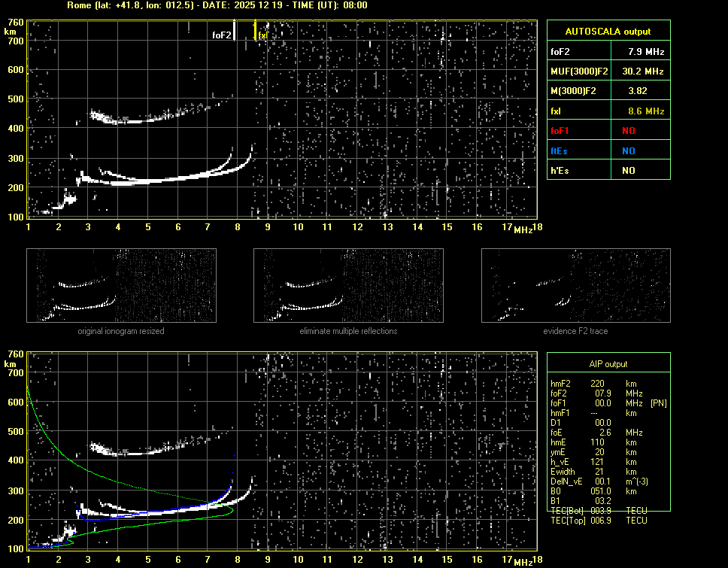Click the foF2 value 7.9 MHz
The image size is (728, 568).
pos(645,52)
